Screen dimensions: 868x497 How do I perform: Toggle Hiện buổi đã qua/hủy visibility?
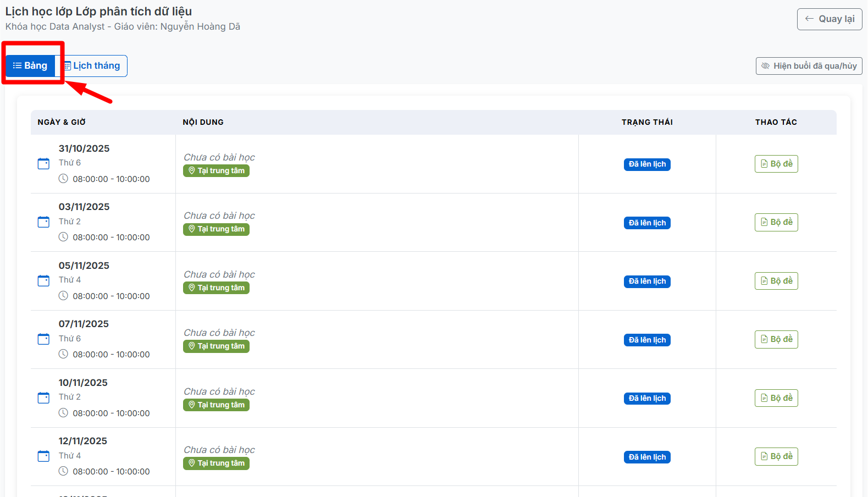[x=809, y=66]
